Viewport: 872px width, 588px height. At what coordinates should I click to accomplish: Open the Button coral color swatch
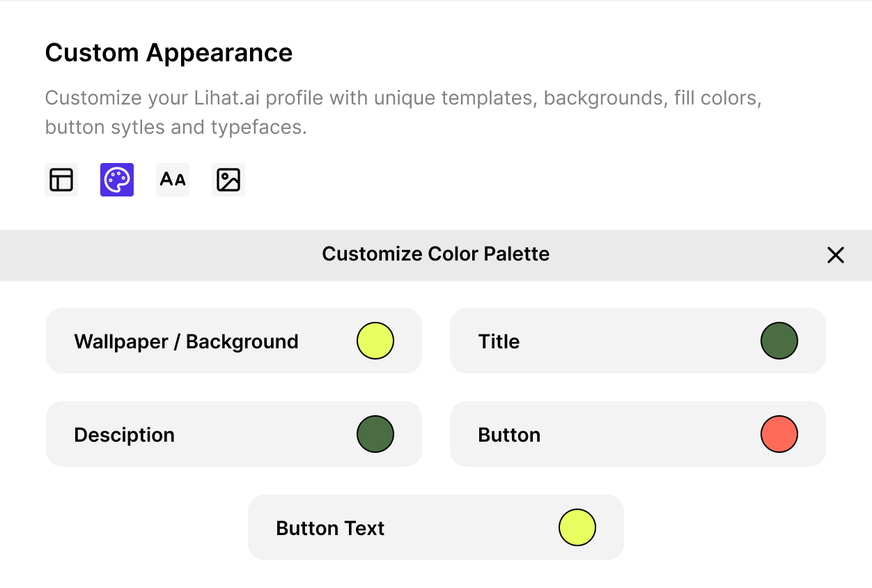click(x=779, y=434)
